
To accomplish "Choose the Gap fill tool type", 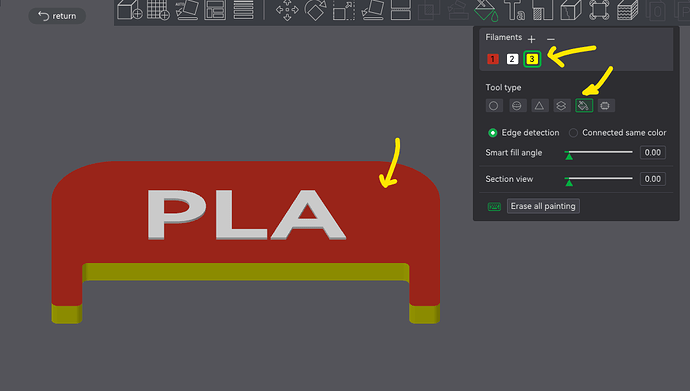I will click(x=606, y=106).
